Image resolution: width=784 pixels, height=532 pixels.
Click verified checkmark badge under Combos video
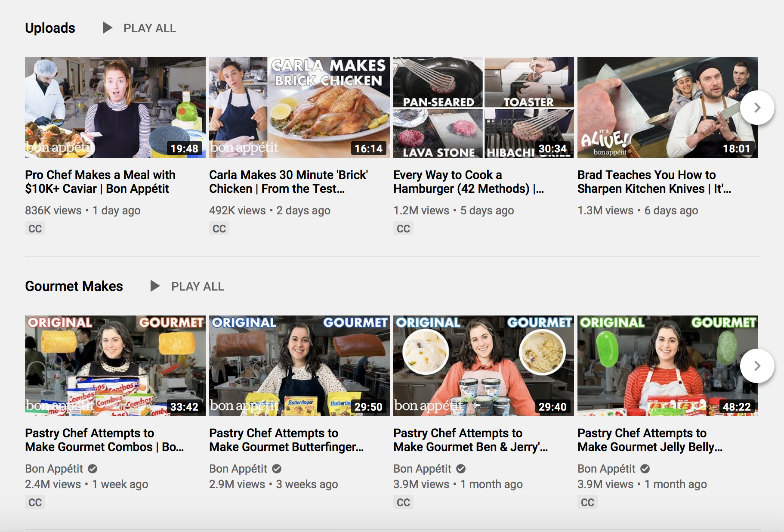coord(93,469)
